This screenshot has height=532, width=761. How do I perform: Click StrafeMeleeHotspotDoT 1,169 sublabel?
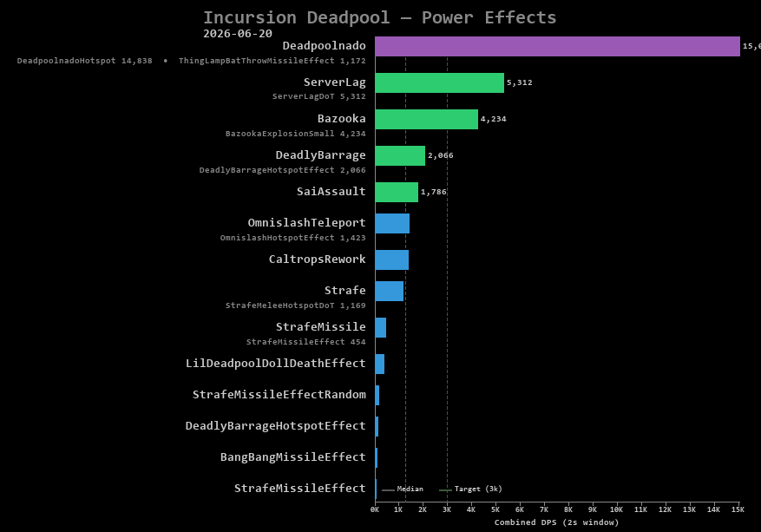(295, 305)
